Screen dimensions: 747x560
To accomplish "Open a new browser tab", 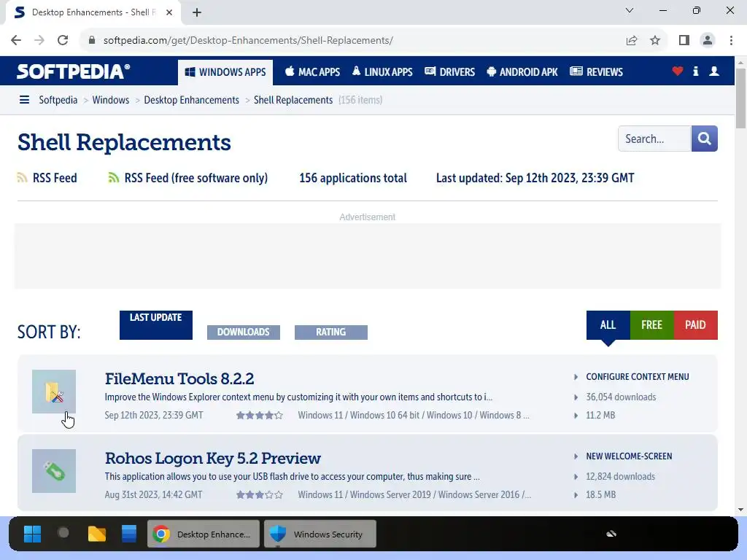I will [197, 12].
